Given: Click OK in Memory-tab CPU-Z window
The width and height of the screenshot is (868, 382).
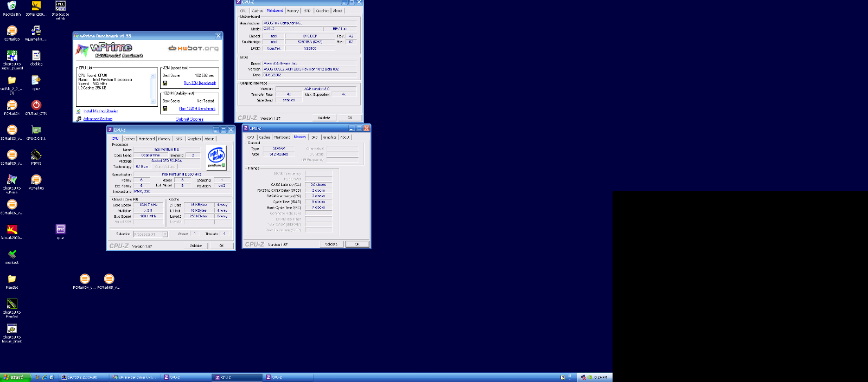Looking at the screenshot, I should click(x=357, y=244).
